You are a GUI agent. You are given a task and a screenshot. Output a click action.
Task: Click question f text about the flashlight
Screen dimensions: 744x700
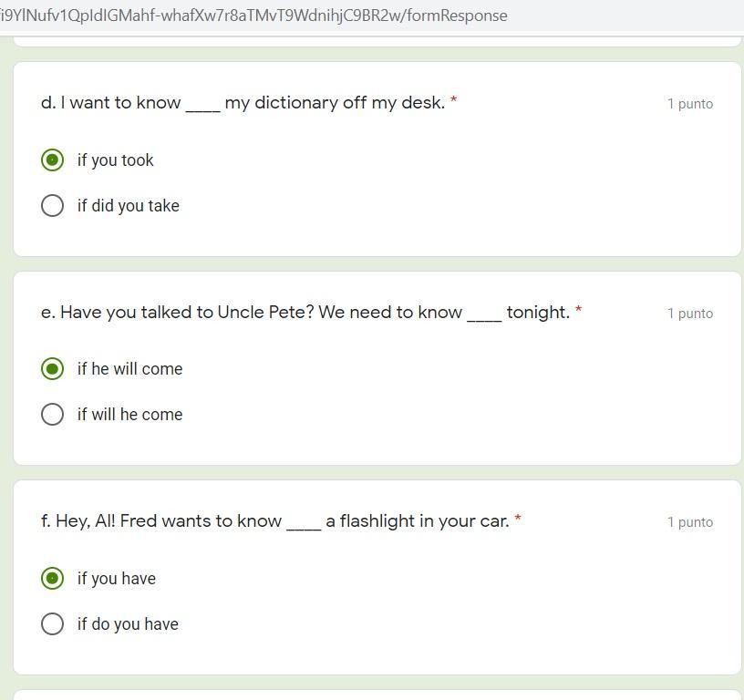click(x=274, y=521)
